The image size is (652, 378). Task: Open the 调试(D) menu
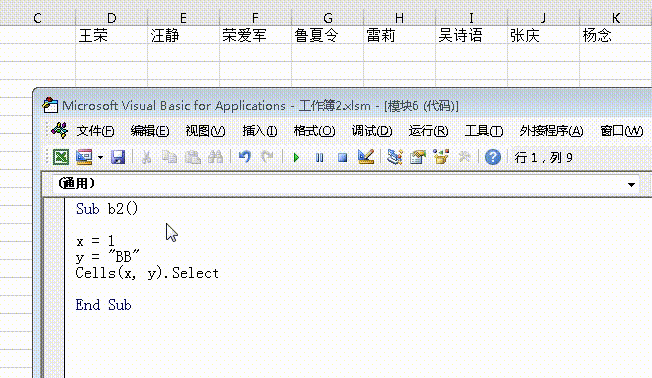click(372, 131)
